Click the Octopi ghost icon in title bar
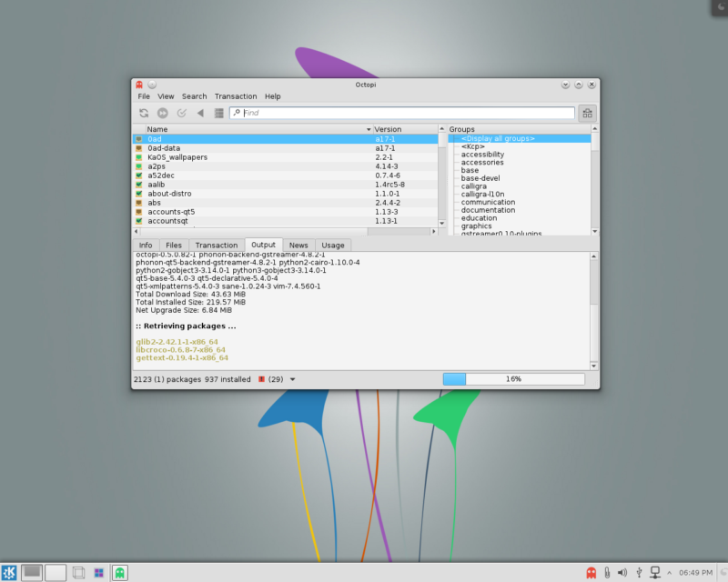 click(x=139, y=85)
